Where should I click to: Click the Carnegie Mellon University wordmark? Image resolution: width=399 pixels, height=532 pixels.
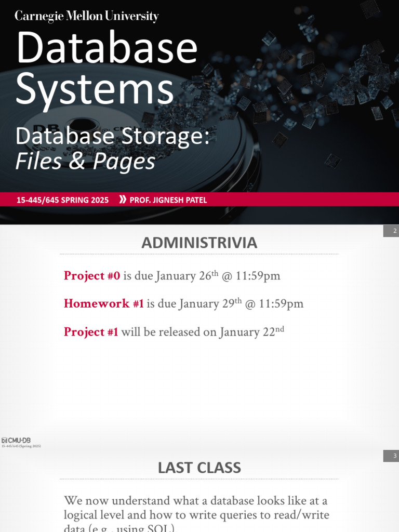click(87, 16)
